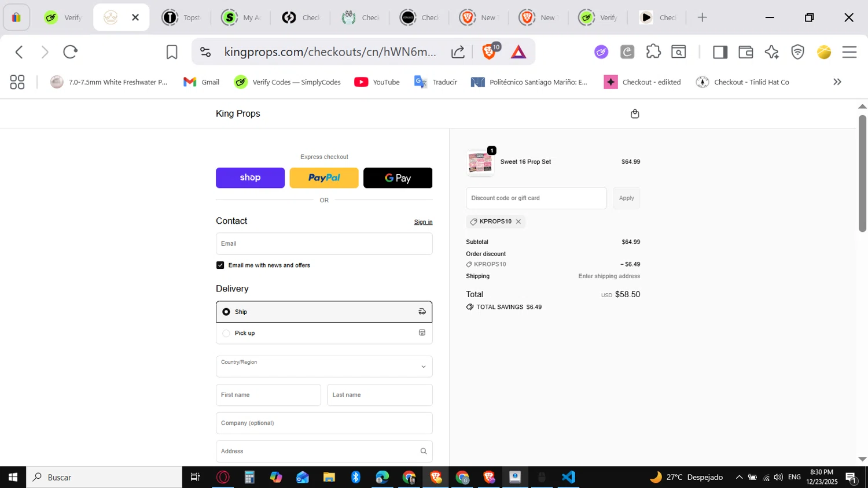Click the page vertical scrollbar thumb

click(x=862, y=173)
